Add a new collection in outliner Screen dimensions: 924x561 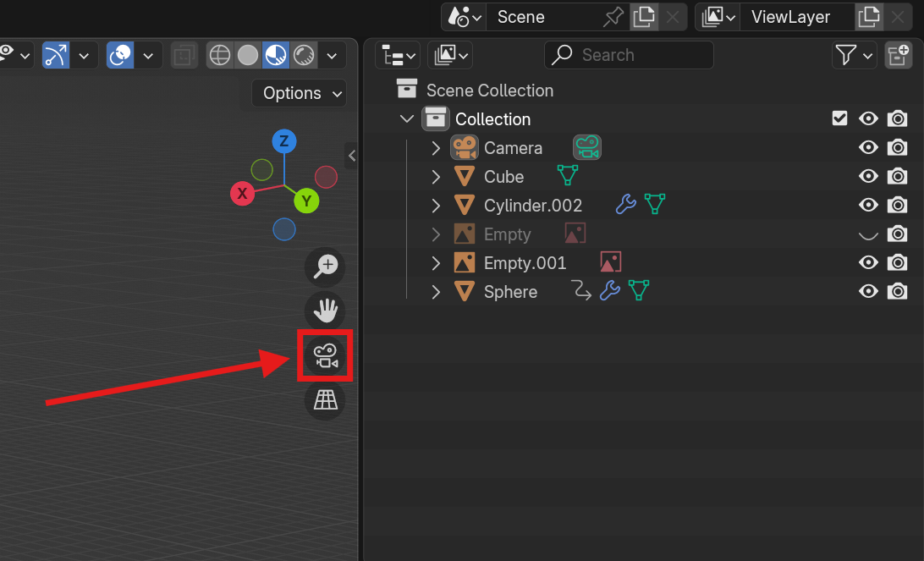pos(898,55)
